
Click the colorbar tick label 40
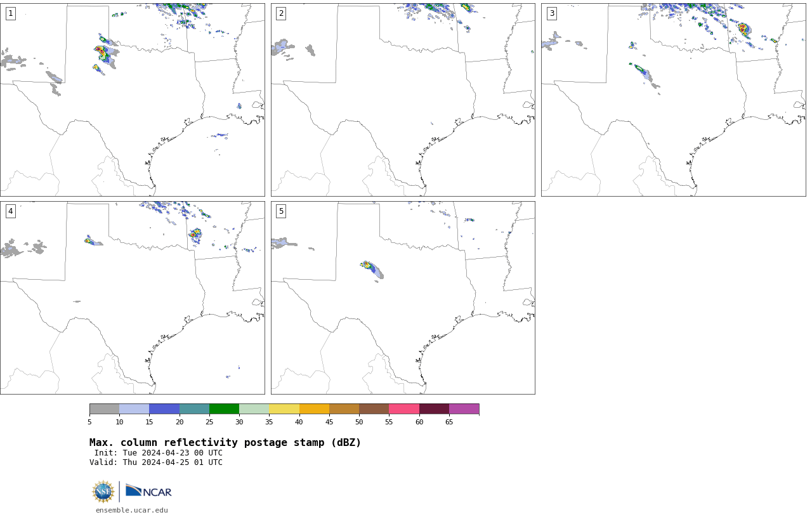tap(299, 422)
